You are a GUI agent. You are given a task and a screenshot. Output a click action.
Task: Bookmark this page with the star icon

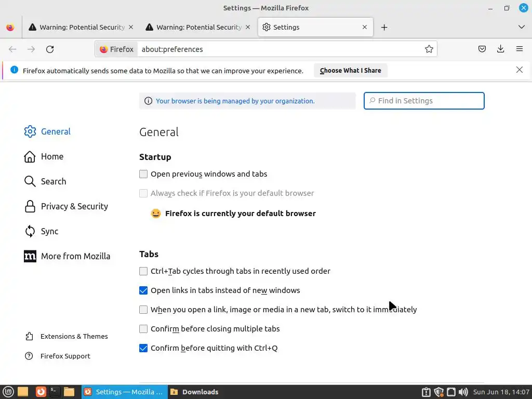pos(429,49)
